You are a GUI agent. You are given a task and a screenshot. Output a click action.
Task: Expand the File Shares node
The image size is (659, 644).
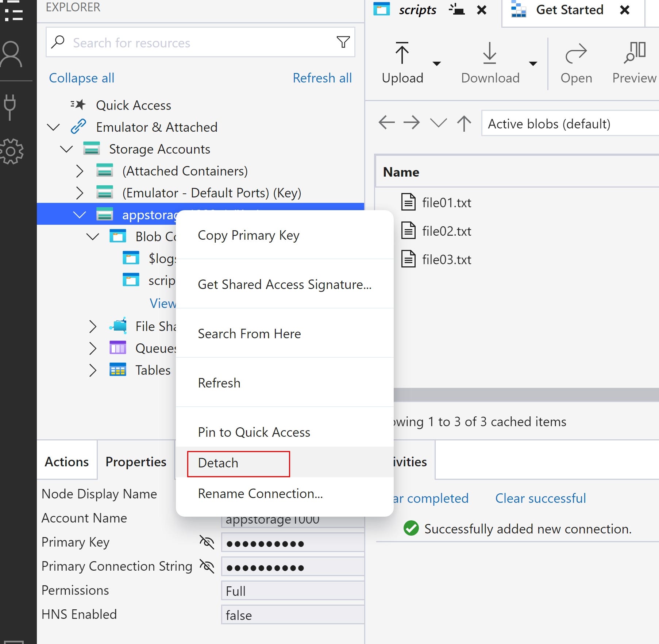93,327
